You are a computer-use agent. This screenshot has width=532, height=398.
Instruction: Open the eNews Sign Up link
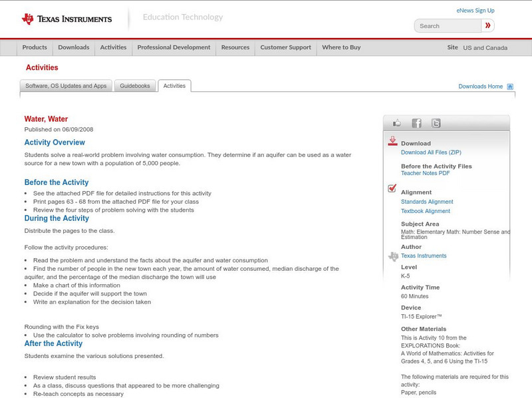pyautogui.click(x=475, y=10)
